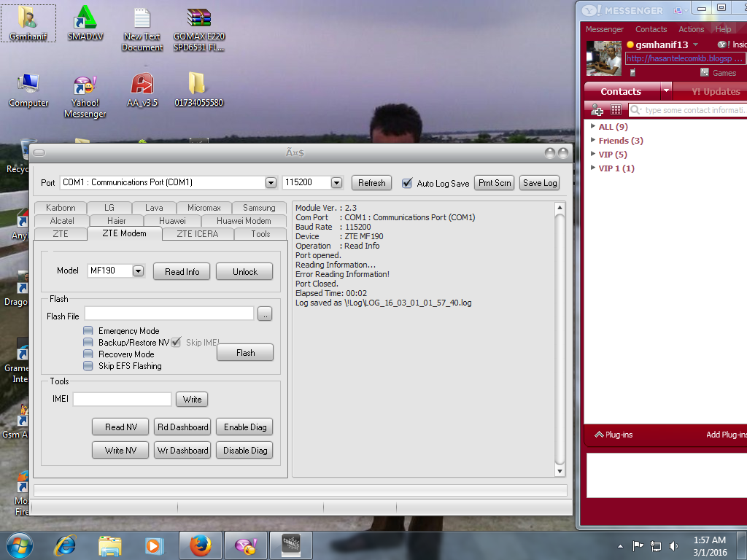Open the Contacts tab dropdown arrow
This screenshot has width=747, height=560.
coord(667,90)
